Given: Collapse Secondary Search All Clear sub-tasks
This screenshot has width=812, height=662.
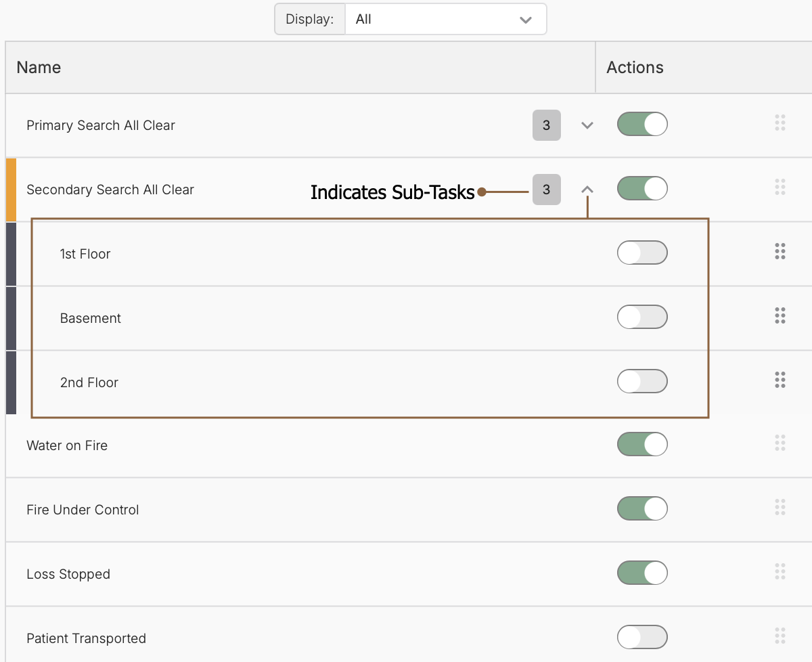Looking at the screenshot, I should pyautogui.click(x=587, y=190).
